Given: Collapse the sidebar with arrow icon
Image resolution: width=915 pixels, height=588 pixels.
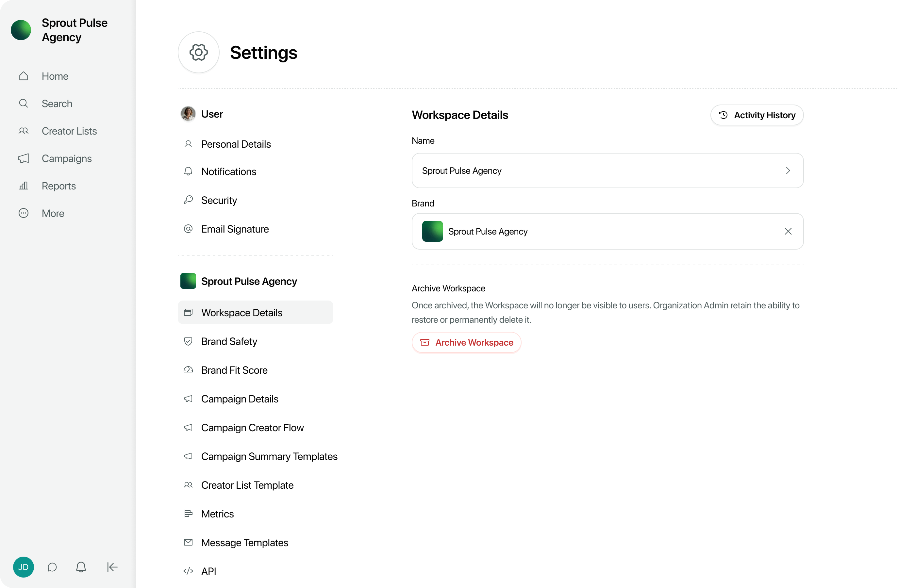Looking at the screenshot, I should 112,567.
